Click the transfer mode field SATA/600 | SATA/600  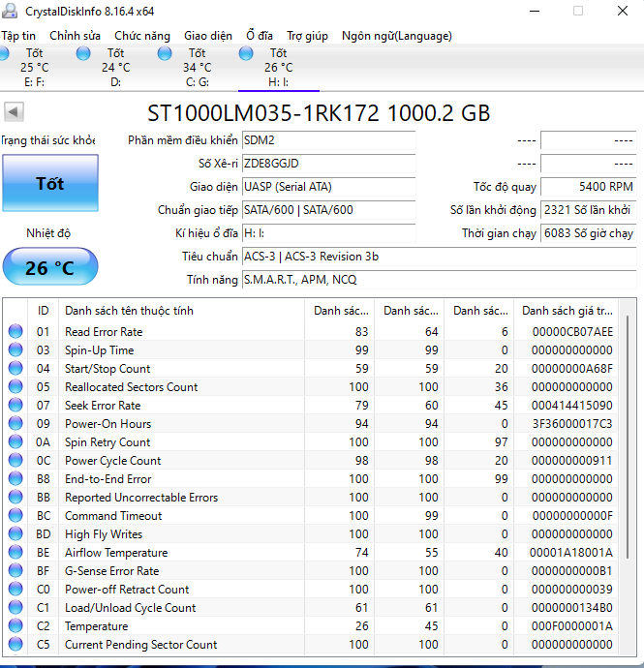click(328, 210)
